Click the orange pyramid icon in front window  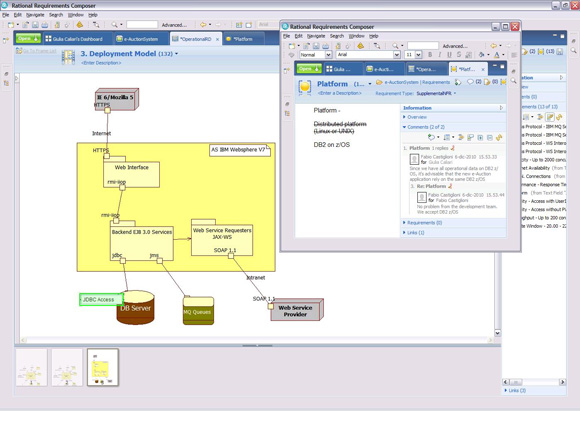[361, 46]
